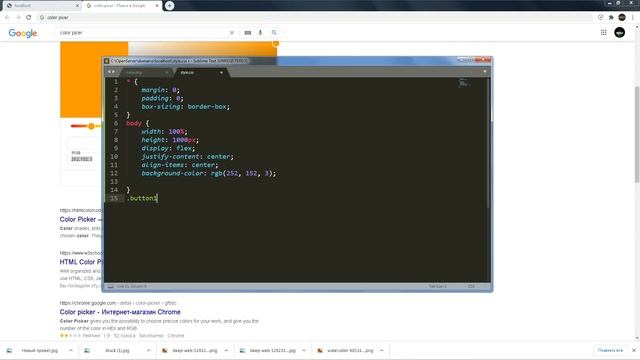Viewport: 640px width, 360px height.
Task: Open Chrome extensions puzzle icon
Action: pos(611,18)
